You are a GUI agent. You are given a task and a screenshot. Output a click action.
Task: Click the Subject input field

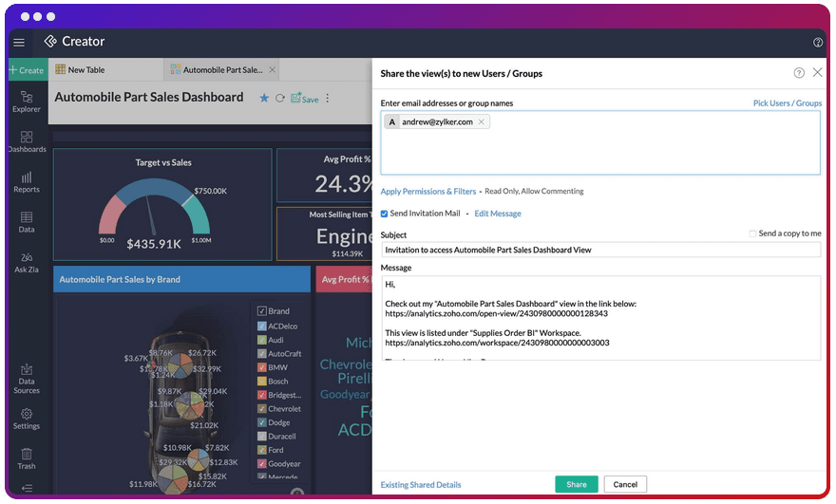click(600, 250)
